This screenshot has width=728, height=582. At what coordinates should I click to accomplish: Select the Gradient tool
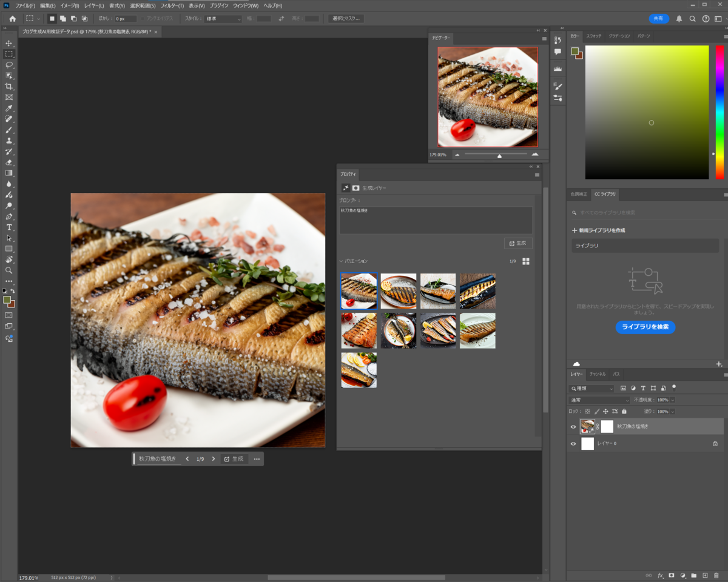pos(9,173)
